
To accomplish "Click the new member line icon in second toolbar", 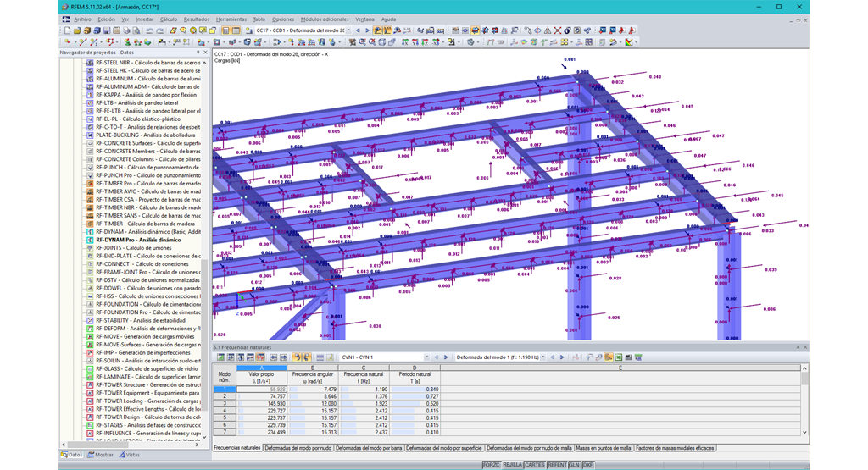I will click(x=83, y=41).
